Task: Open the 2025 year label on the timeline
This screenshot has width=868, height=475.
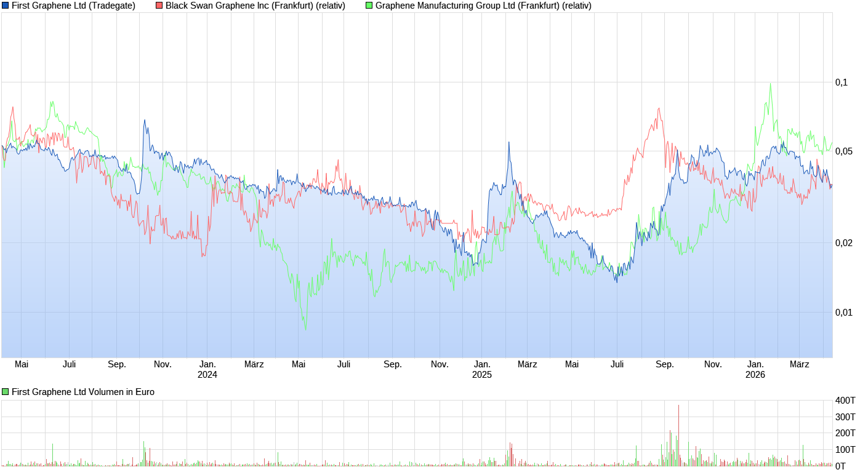Action: click(x=483, y=373)
